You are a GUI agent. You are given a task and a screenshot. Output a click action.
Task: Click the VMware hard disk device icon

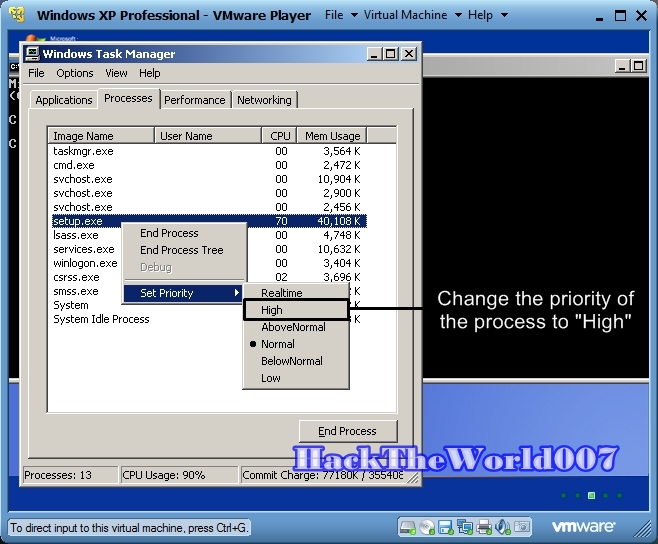407,527
